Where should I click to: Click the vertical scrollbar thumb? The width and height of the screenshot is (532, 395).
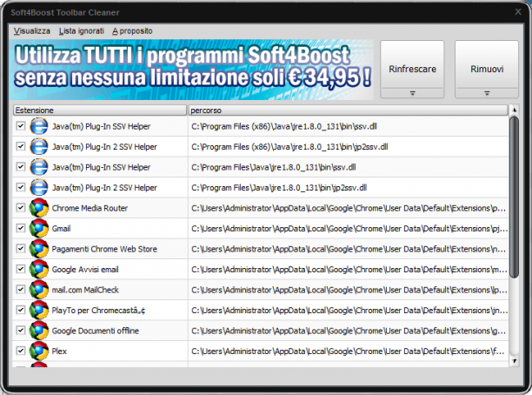coord(515,197)
